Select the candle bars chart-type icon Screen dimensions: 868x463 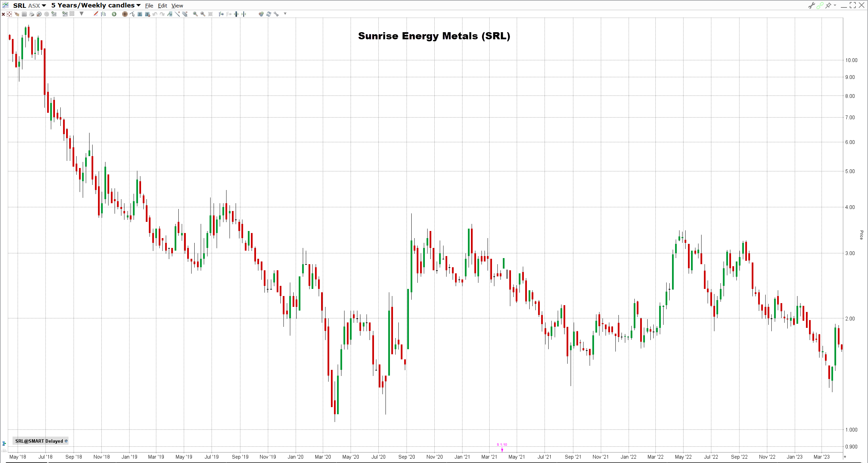[103, 14]
